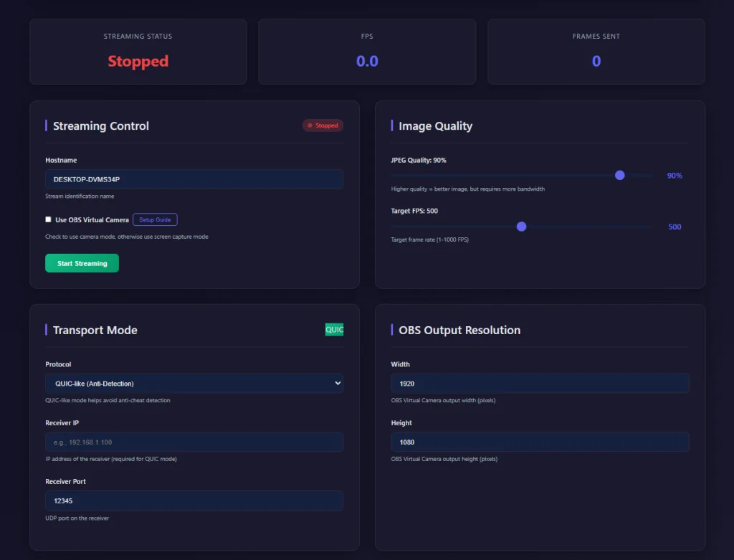Click the OBS output Height field

tap(539, 442)
